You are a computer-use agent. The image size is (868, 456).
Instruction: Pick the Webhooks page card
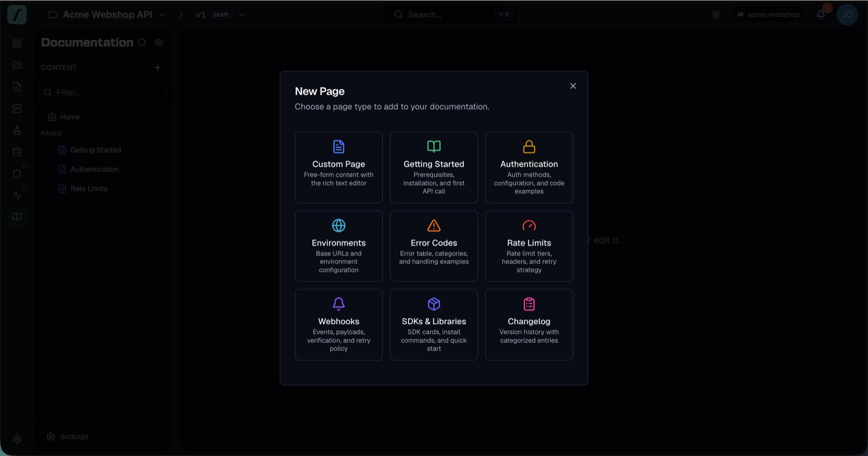339,325
